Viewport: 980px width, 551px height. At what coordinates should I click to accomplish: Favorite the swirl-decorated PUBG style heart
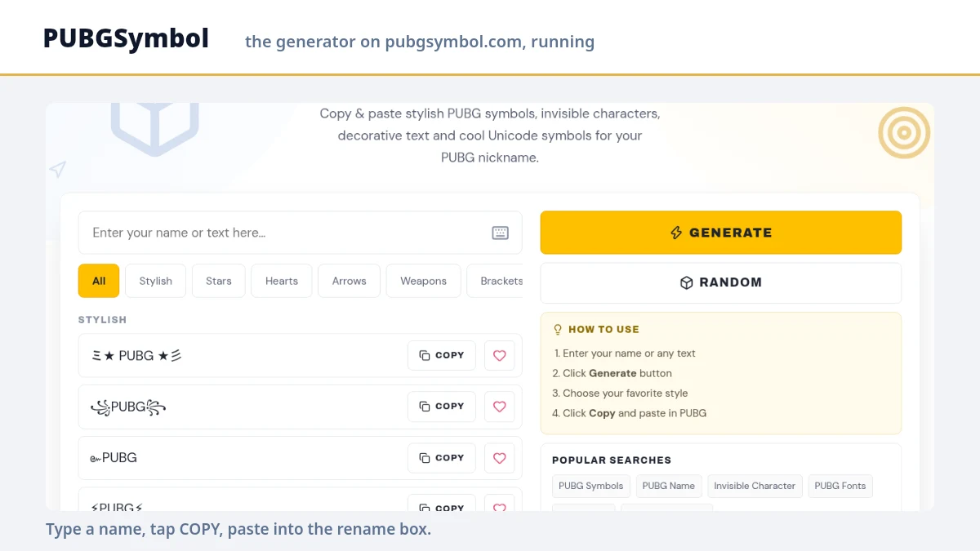pyautogui.click(x=500, y=406)
